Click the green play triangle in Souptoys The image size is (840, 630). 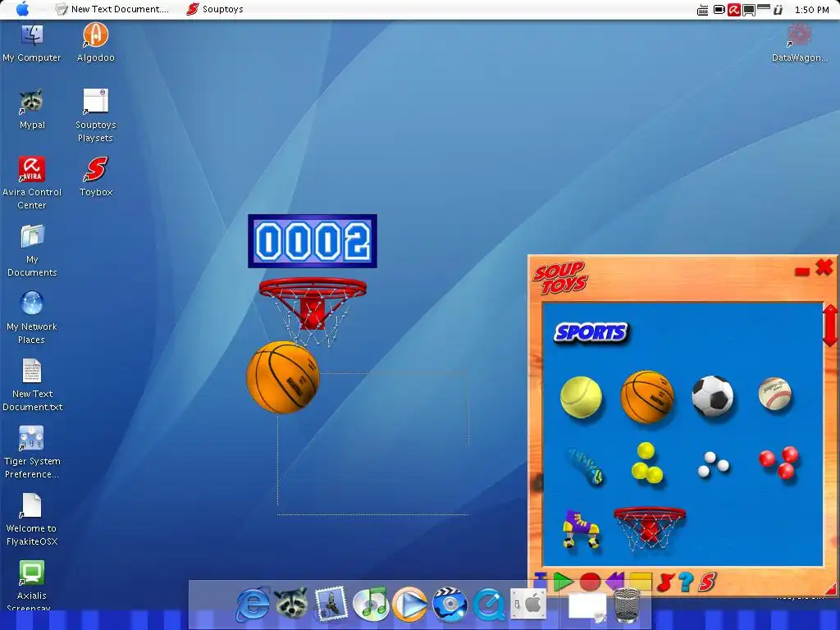pos(563,582)
